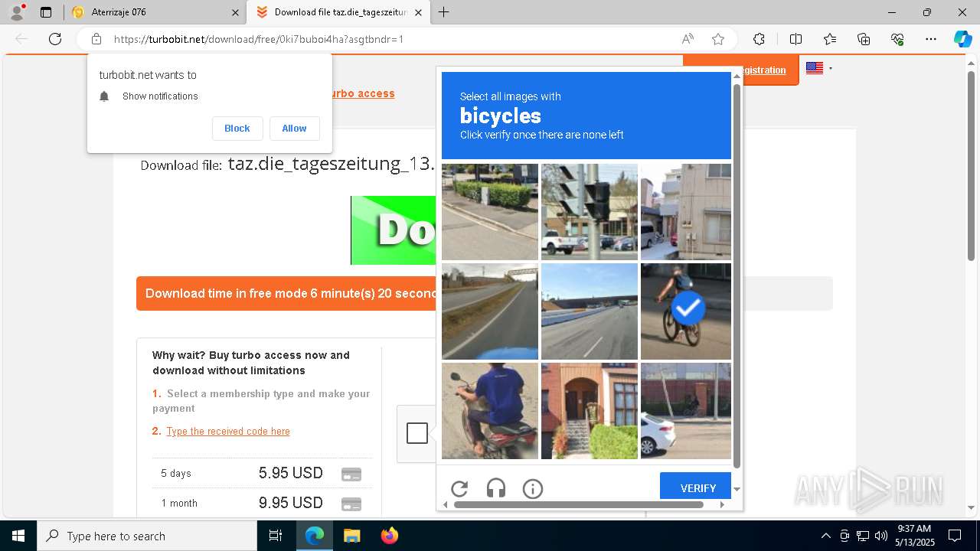980x551 pixels.
Task: Click card icon for 1 month plan
Action: (351, 504)
